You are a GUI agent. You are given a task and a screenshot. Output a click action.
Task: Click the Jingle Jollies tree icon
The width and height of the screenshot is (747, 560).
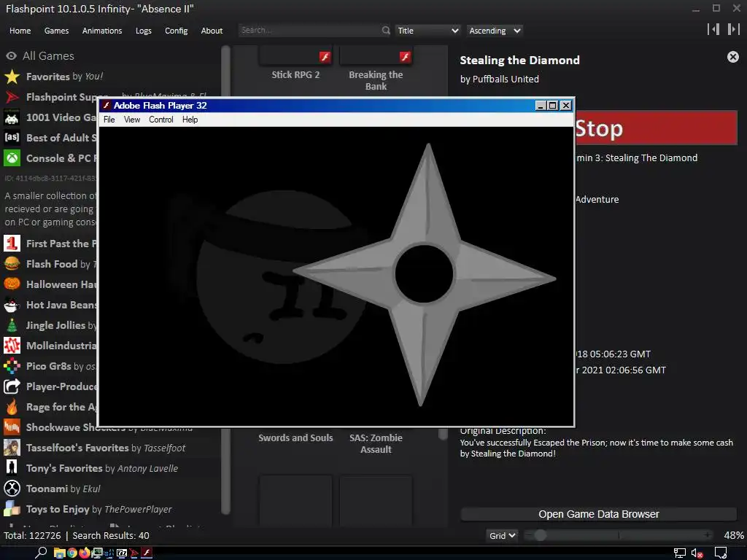click(12, 325)
